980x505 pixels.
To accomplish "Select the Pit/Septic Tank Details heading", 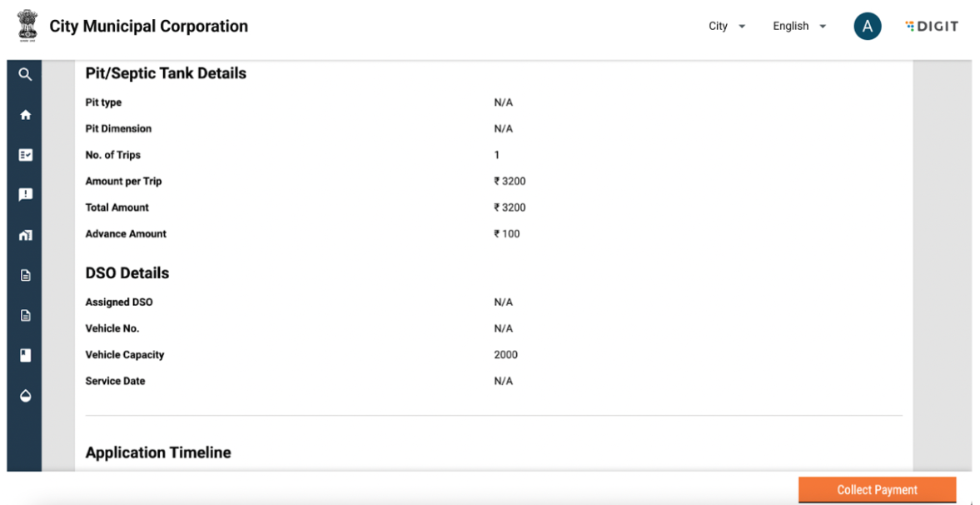I will pyautogui.click(x=166, y=73).
